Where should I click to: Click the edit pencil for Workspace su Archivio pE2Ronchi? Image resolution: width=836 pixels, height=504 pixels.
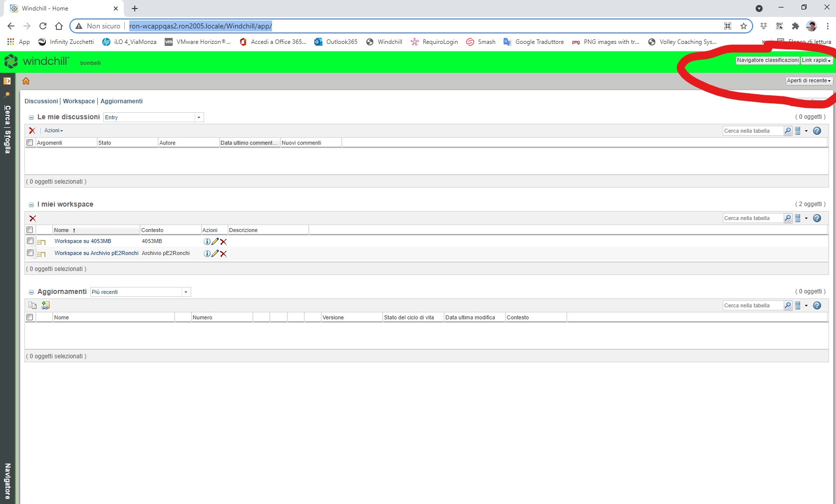[215, 253]
